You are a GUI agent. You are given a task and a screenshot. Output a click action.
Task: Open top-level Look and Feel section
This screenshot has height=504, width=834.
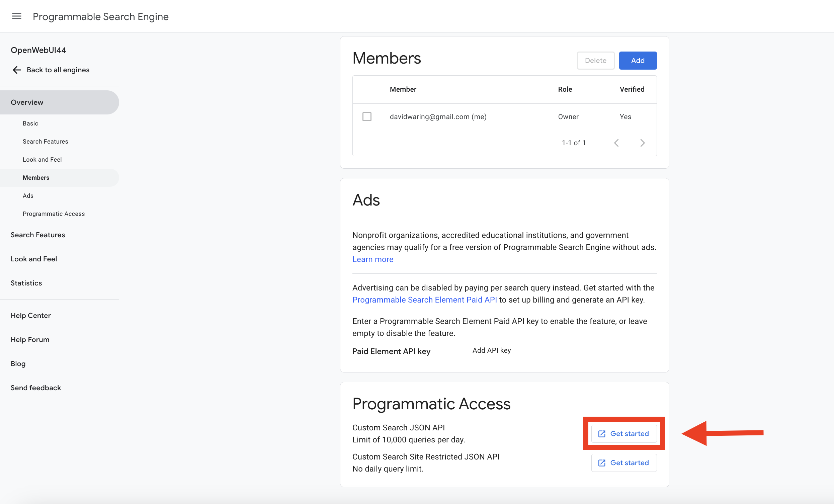(x=34, y=259)
